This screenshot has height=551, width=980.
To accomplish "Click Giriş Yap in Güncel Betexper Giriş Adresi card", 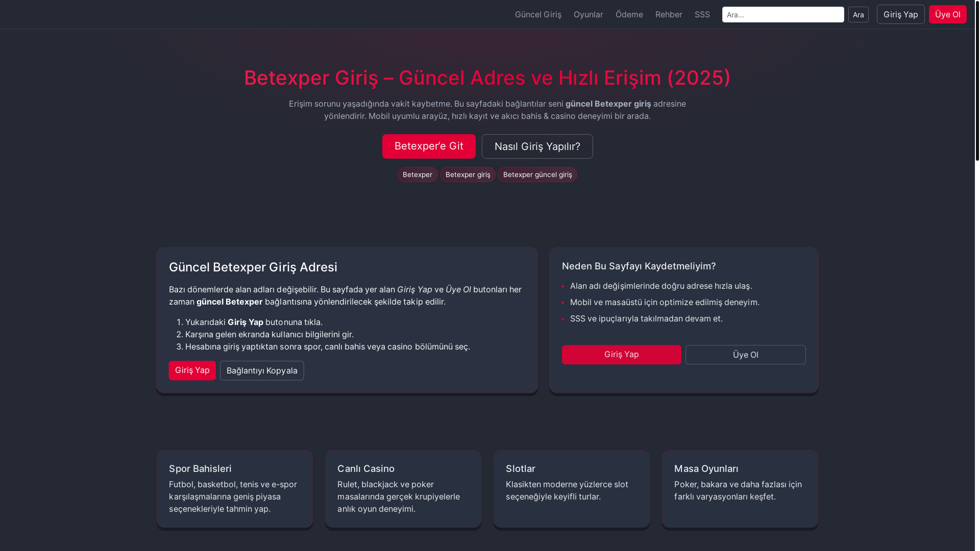I will click(192, 370).
